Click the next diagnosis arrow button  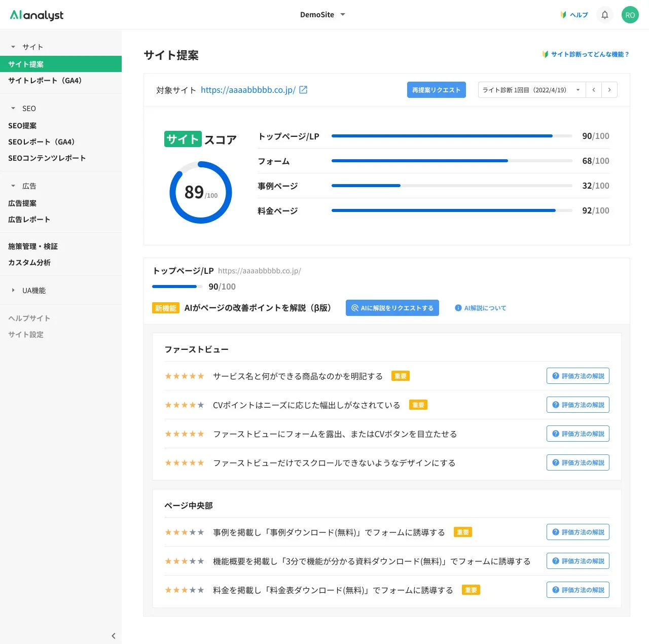[609, 90]
